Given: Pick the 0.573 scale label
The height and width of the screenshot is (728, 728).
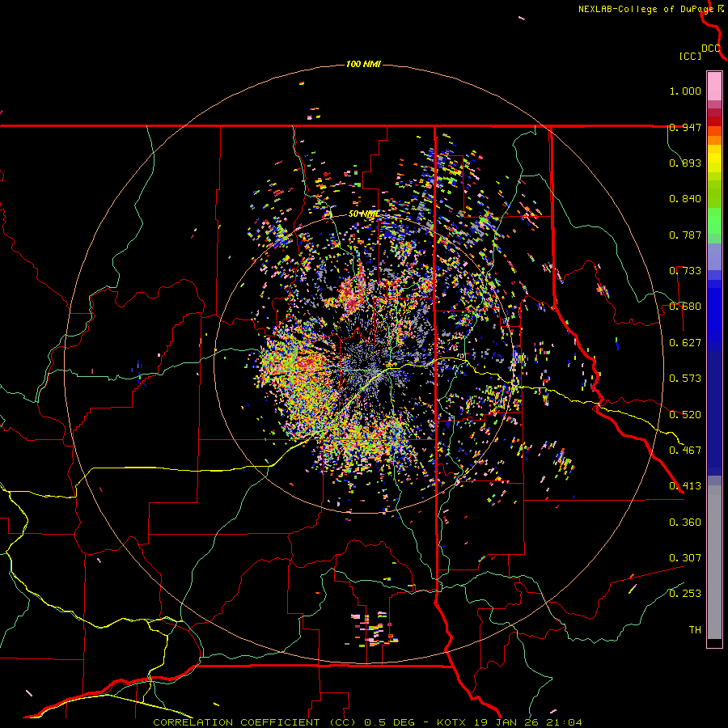Looking at the screenshot, I should (685, 379).
